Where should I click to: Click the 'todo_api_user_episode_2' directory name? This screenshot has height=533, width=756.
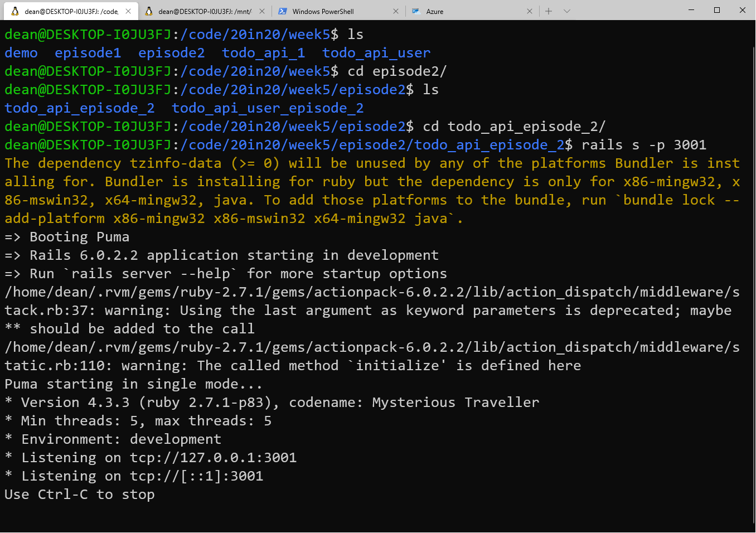click(268, 108)
